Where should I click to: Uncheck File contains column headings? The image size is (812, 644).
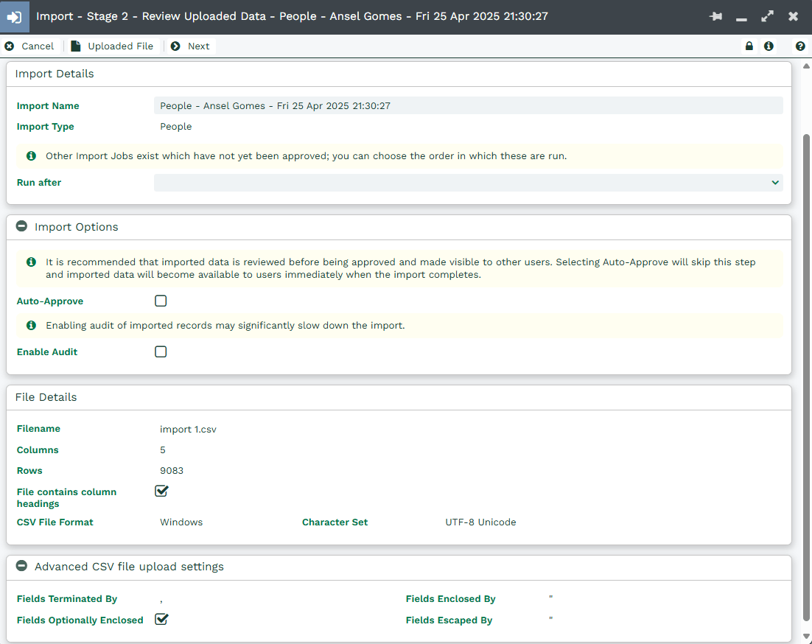click(161, 491)
